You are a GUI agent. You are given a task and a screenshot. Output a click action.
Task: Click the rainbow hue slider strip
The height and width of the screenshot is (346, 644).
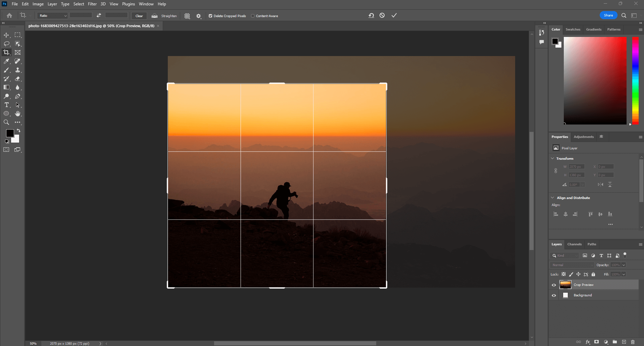[x=635, y=81]
